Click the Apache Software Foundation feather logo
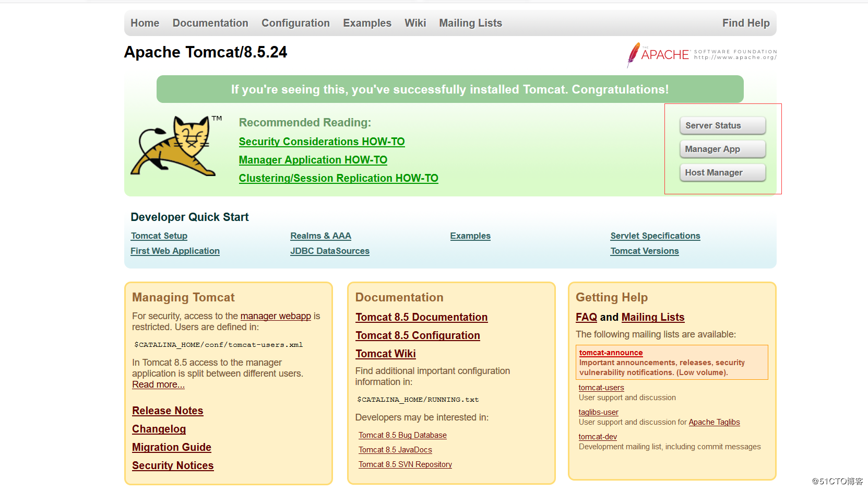This screenshot has height=490, width=868. pyautogui.click(x=701, y=55)
